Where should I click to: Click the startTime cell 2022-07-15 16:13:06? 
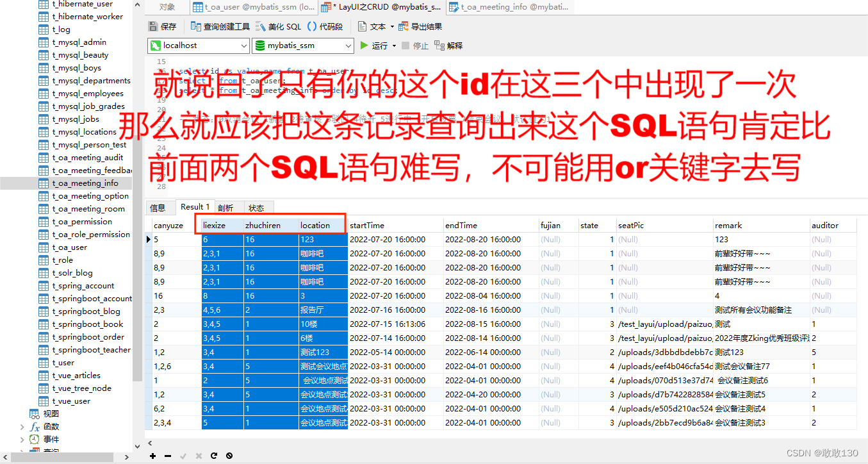(396, 324)
